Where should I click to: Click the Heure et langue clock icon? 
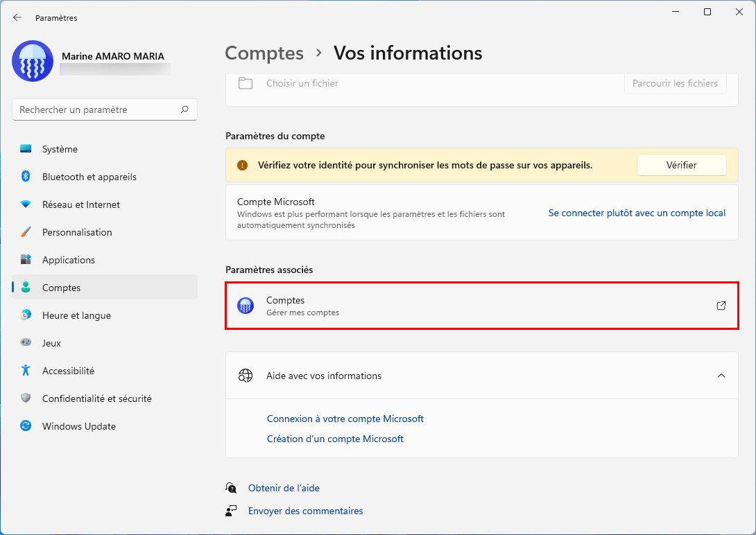(26, 315)
